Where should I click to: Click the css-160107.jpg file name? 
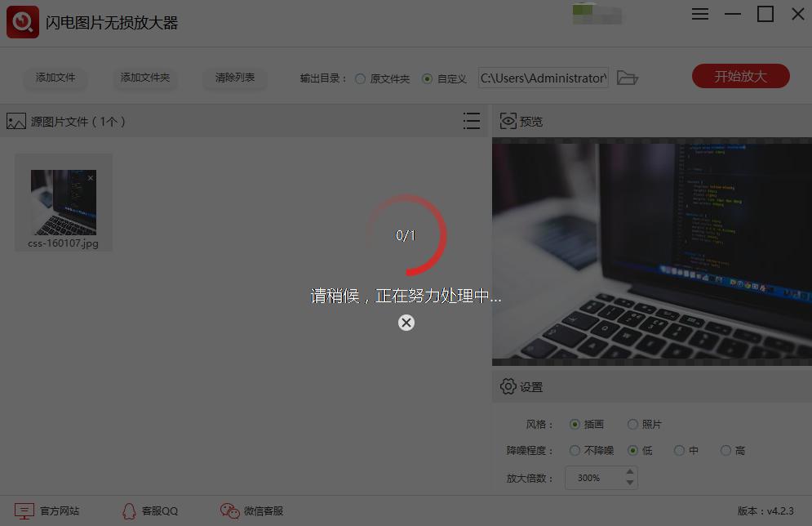tap(63, 243)
